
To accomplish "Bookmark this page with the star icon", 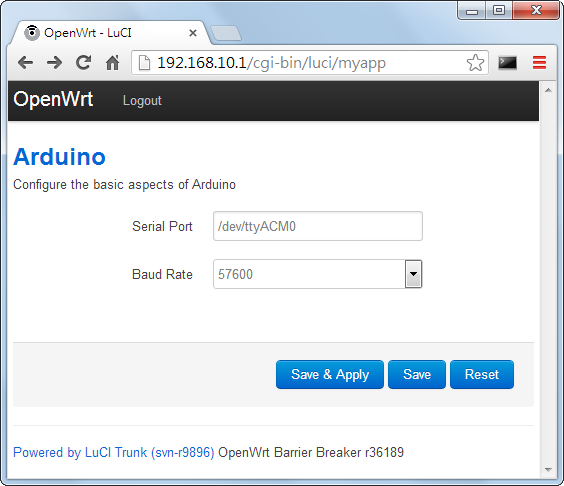I will pyautogui.click(x=475, y=63).
